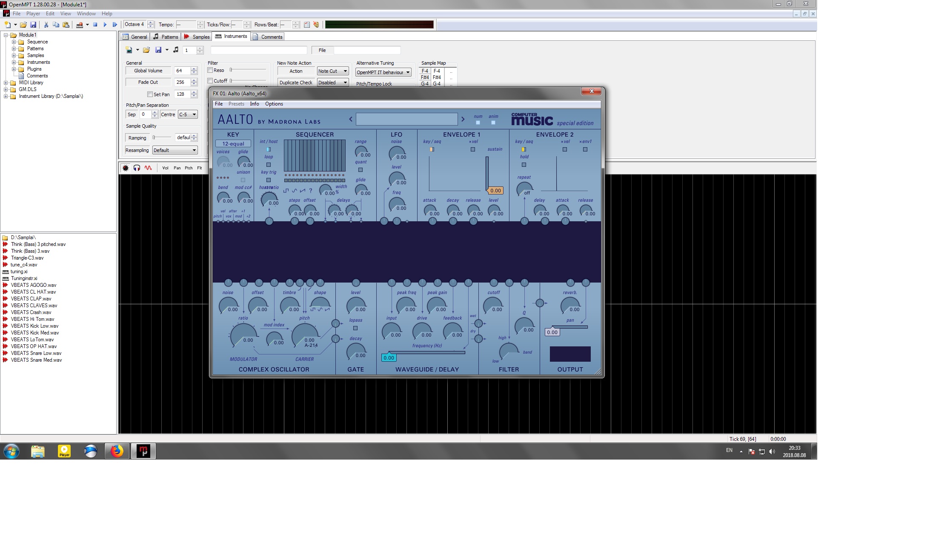Click the save instrument disk icon
Screen dimensions: 927x560
[x=158, y=50]
